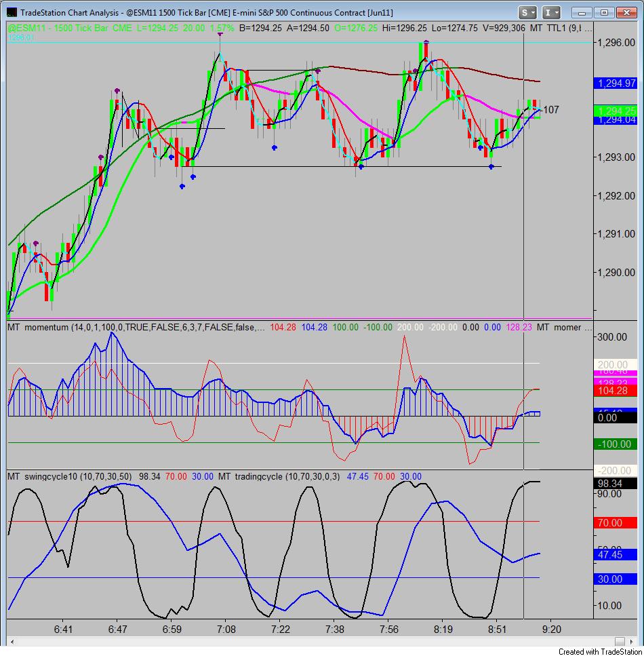Open the S dropdown in title bar
This screenshot has width=644, height=656.
click(x=527, y=13)
